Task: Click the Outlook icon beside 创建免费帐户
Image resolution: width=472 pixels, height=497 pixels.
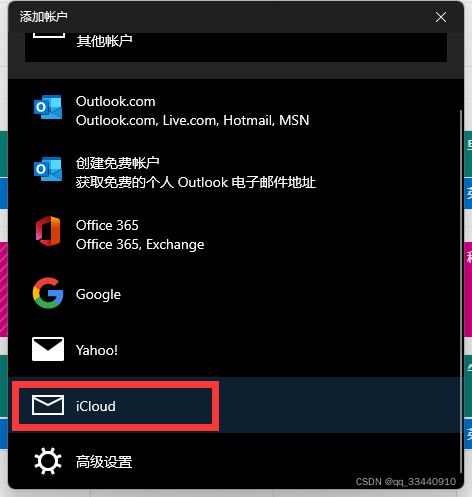Action: [x=48, y=169]
